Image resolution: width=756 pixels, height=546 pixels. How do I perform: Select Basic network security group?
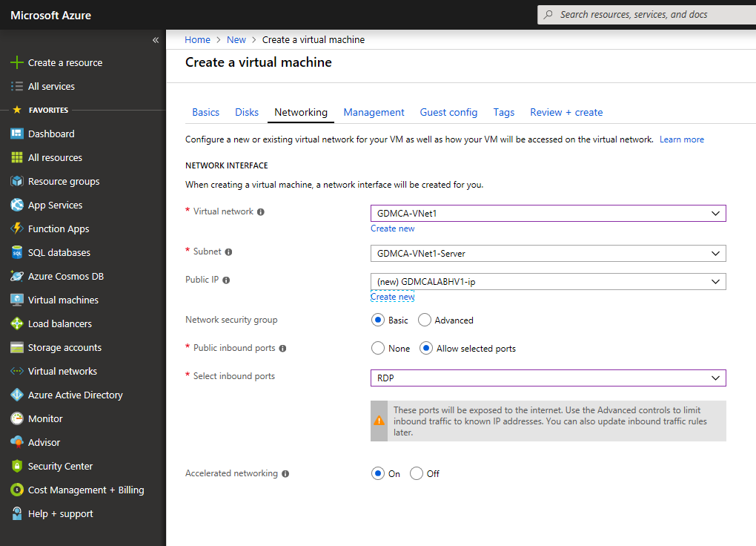(378, 320)
